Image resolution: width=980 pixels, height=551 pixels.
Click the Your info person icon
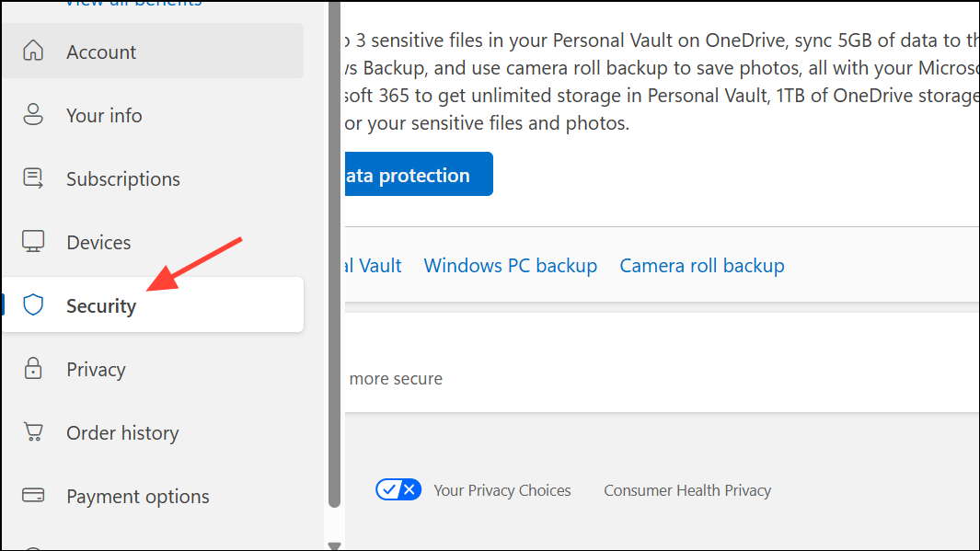pos(33,115)
